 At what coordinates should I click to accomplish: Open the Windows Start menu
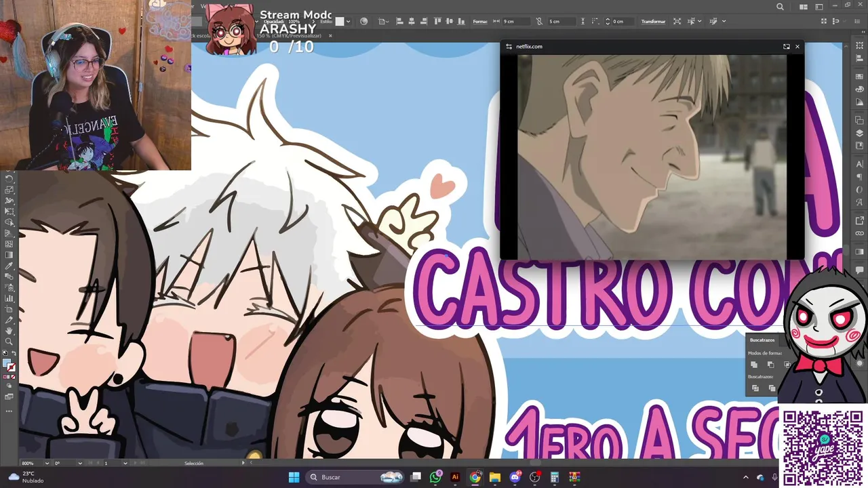click(294, 477)
